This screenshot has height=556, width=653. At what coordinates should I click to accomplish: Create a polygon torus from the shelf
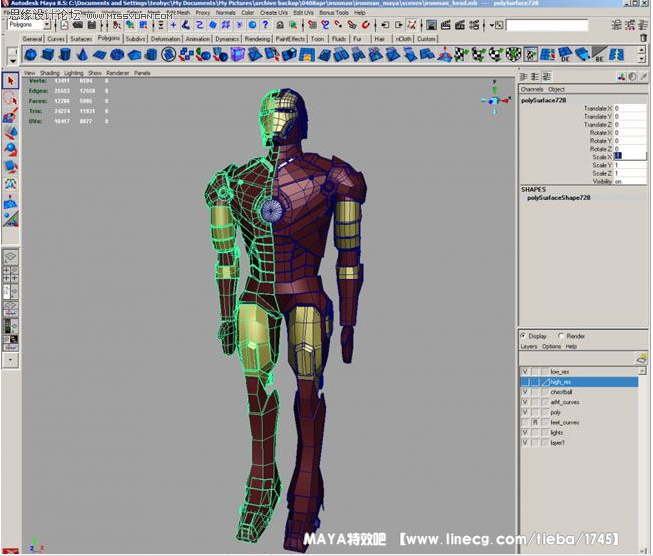[x=117, y=55]
